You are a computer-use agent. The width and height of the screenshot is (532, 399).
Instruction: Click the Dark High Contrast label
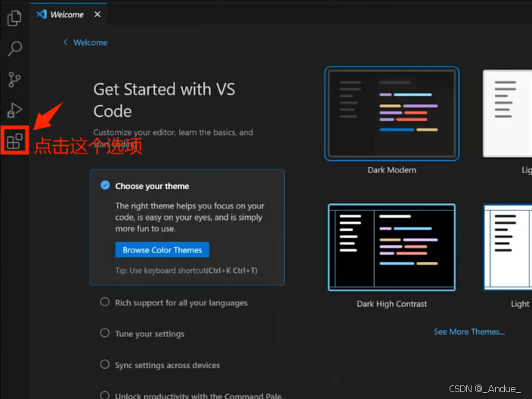click(x=392, y=304)
